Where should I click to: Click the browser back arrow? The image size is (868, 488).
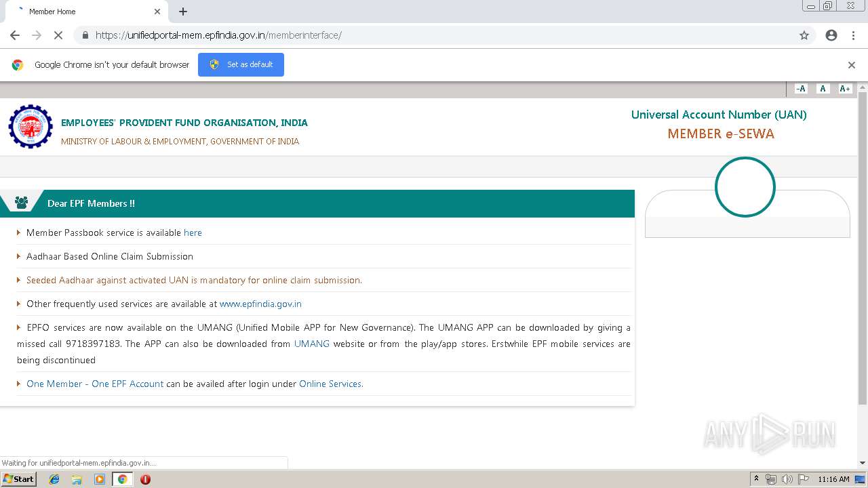pos(15,35)
